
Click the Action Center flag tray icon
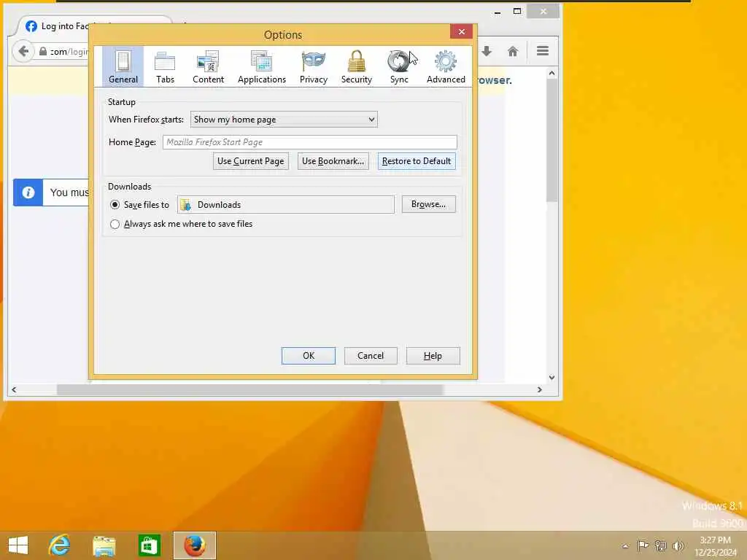643,545
